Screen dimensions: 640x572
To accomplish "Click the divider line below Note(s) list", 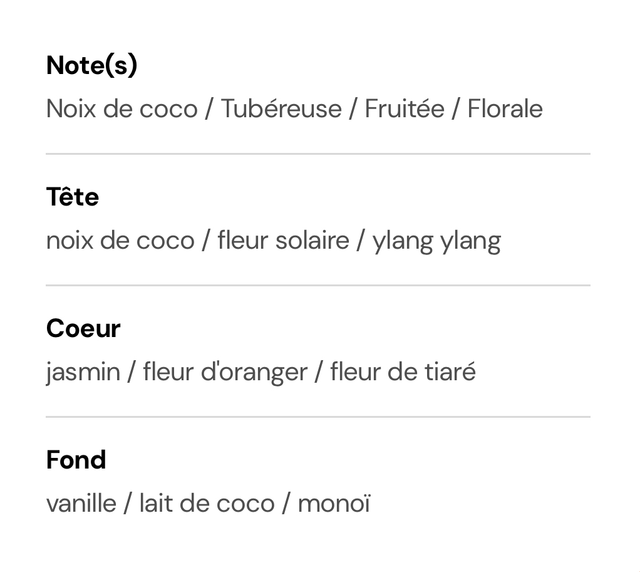I will 318,154.
